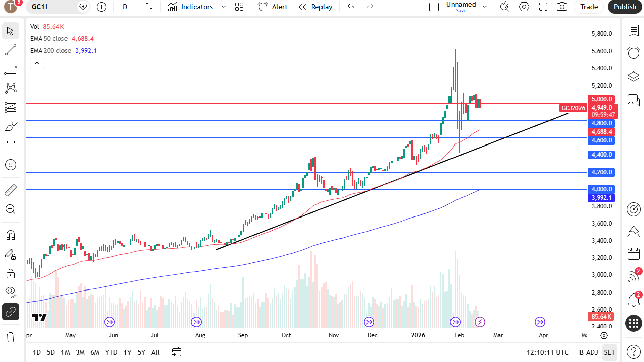644x362 pixels.
Task: Open the help center question icon
Action: [633, 352]
